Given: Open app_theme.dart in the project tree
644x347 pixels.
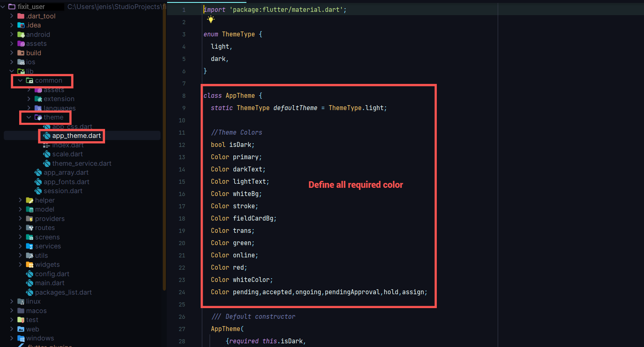Looking at the screenshot, I should pyautogui.click(x=76, y=136).
